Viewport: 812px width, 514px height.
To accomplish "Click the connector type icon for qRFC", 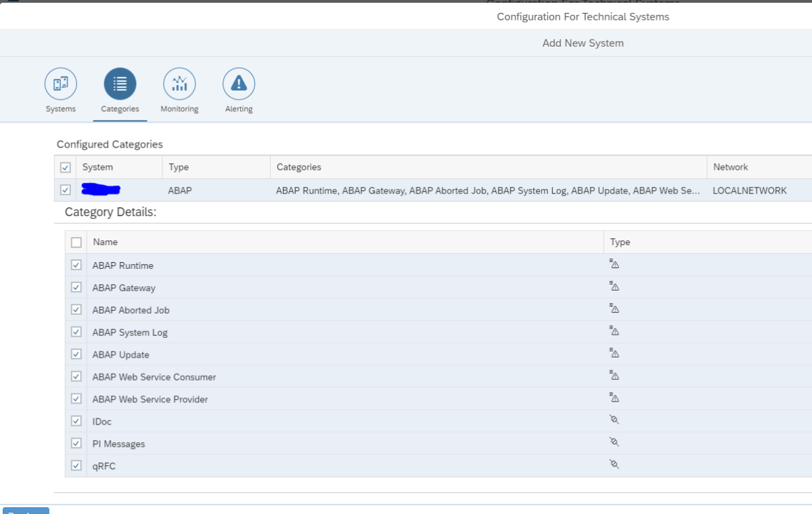I will (x=613, y=465).
